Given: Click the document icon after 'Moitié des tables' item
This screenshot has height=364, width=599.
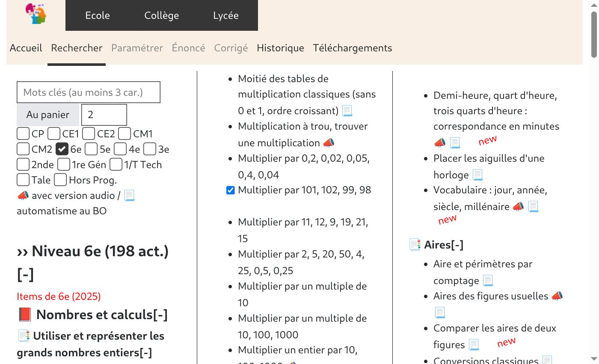Looking at the screenshot, I should point(347,111).
